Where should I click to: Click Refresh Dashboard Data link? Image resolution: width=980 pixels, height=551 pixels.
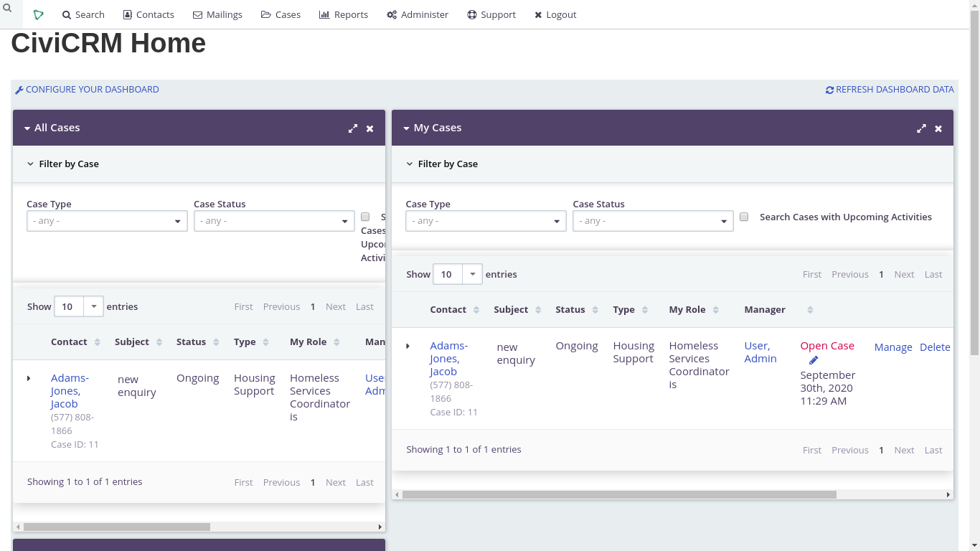890,90
